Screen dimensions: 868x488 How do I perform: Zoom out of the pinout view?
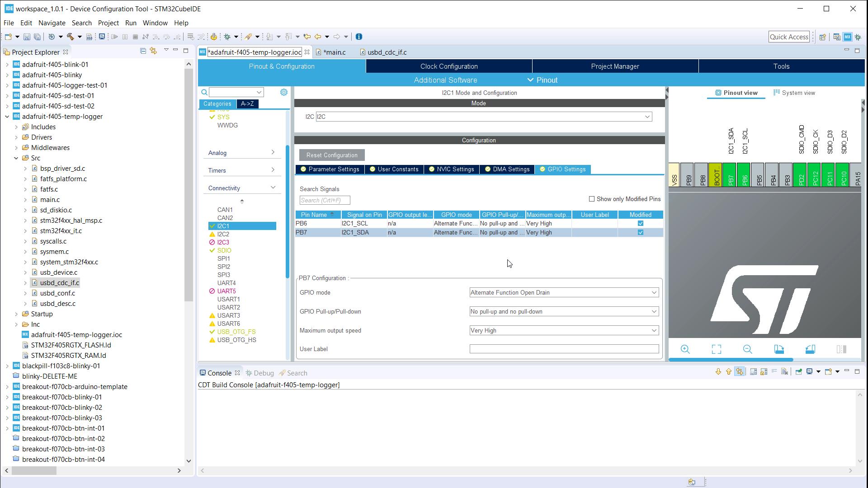click(747, 349)
